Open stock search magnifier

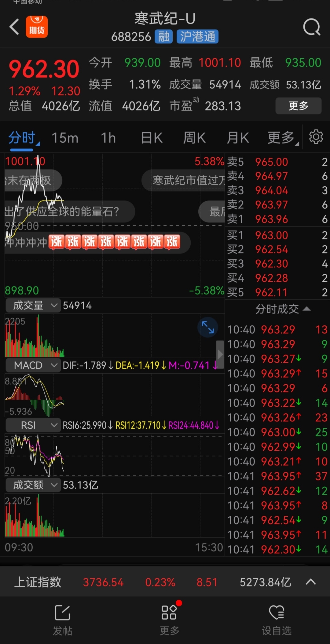(311, 27)
